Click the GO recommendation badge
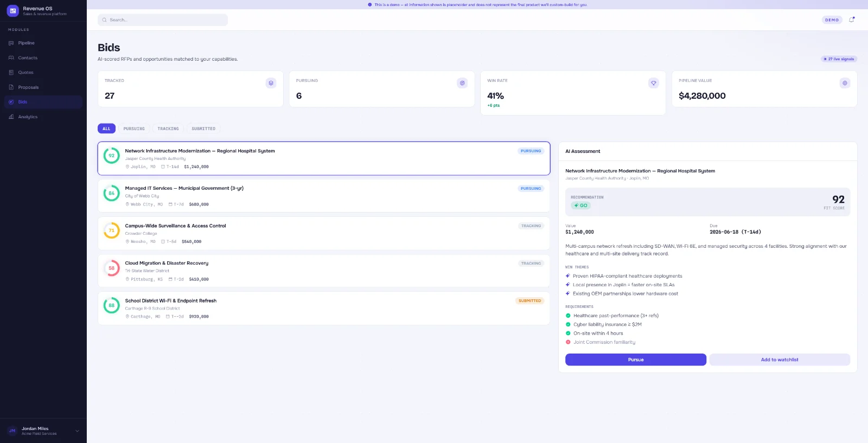The height and width of the screenshot is (443, 868). [x=580, y=206]
